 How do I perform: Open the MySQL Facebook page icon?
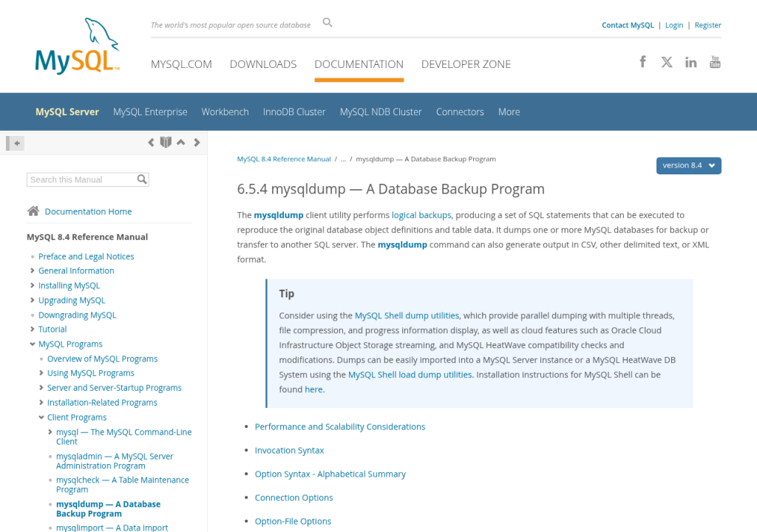[642, 62]
